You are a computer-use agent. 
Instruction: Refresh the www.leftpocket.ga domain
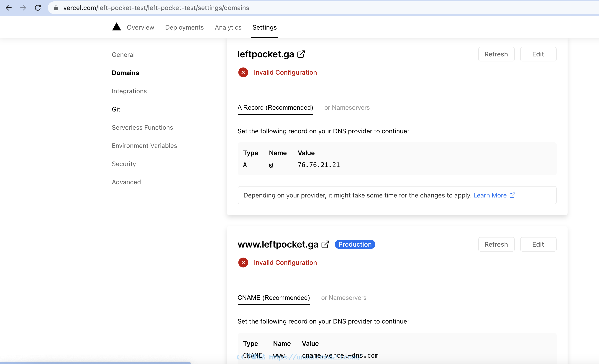click(x=496, y=244)
